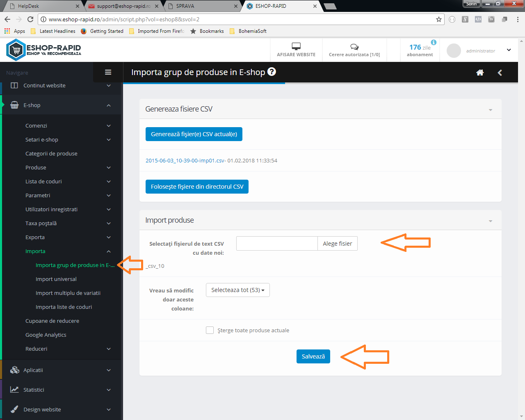Collapse the Import produse panel
This screenshot has height=420, width=525.
491,221
